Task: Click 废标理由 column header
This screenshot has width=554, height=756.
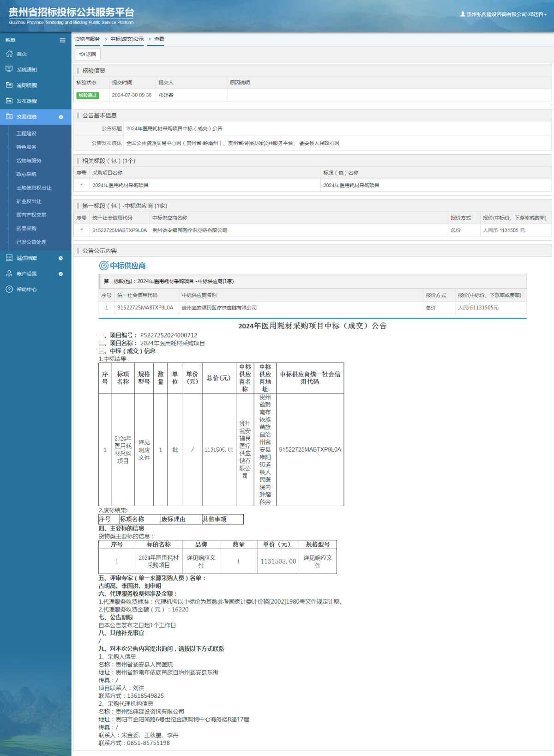Action: tap(173, 519)
